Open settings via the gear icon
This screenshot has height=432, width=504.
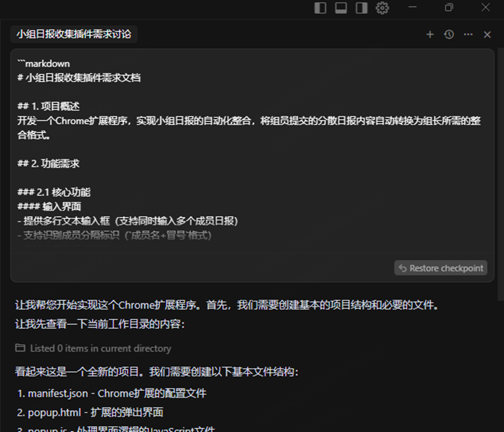(x=382, y=8)
